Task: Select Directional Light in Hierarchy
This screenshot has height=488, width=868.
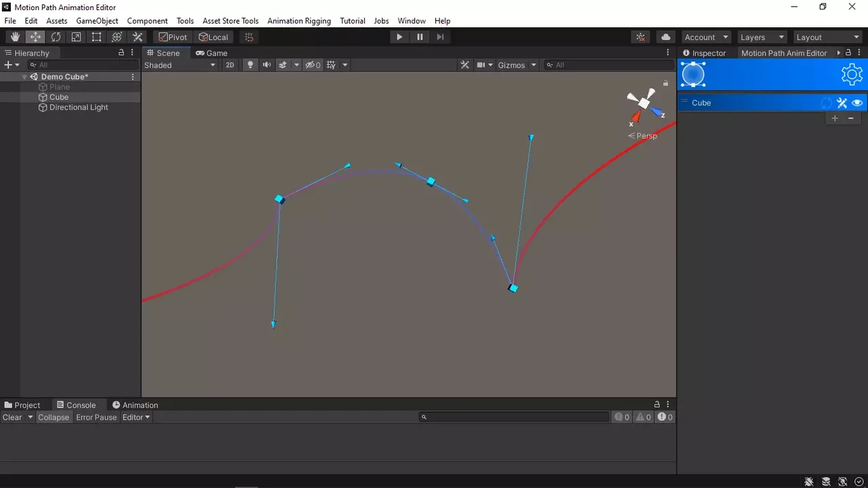Action: pyautogui.click(x=78, y=107)
